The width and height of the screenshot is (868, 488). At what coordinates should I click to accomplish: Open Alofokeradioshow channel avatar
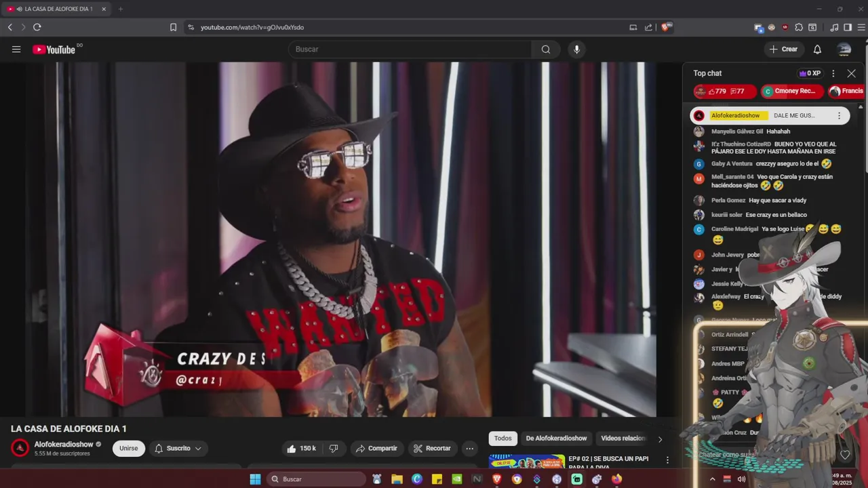[x=20, y=449]
